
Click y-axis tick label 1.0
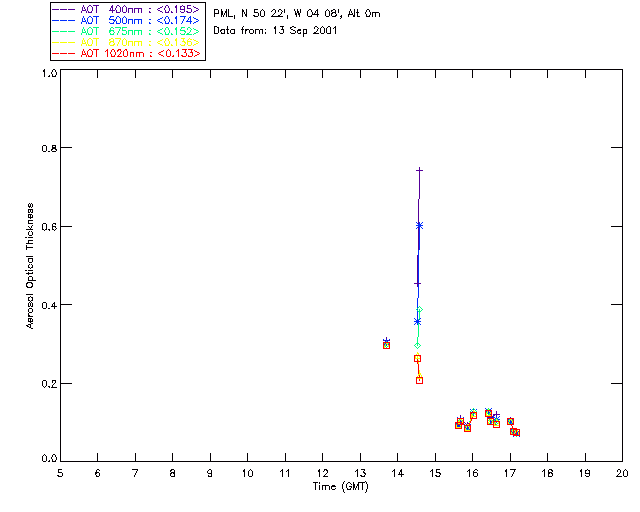pos(49,73)
